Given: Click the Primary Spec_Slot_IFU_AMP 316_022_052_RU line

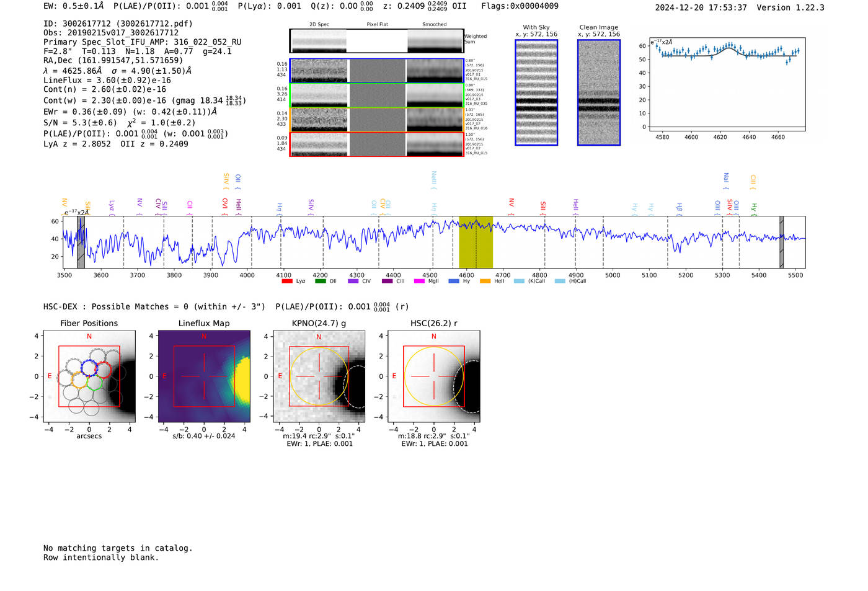Looking at the screenshot, I should click(143, 42).
